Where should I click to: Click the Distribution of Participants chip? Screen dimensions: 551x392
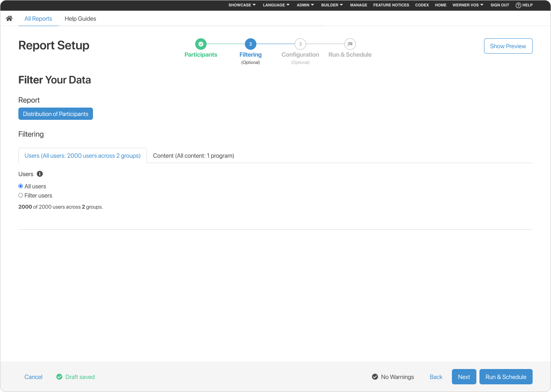coord(55,114)
